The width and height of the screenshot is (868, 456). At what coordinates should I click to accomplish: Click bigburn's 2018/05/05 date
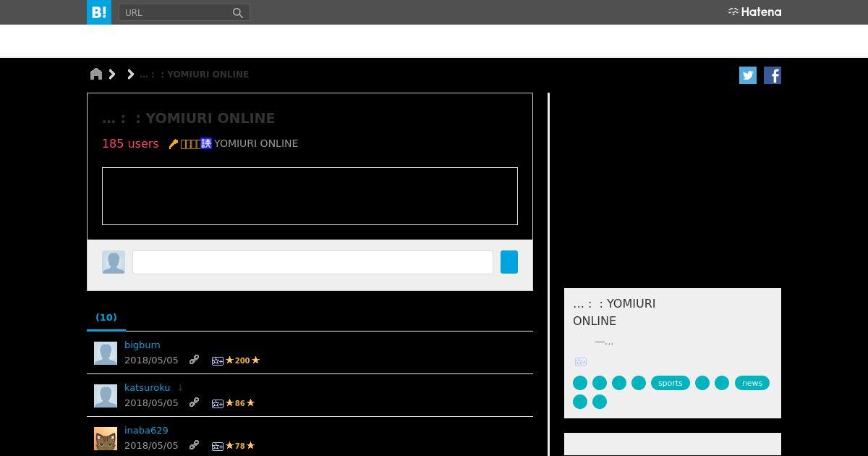151,360
